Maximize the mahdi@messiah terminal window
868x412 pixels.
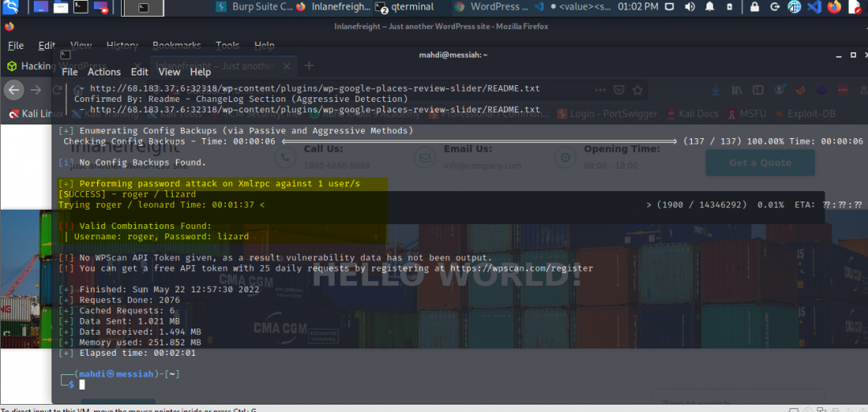(853, 55)
